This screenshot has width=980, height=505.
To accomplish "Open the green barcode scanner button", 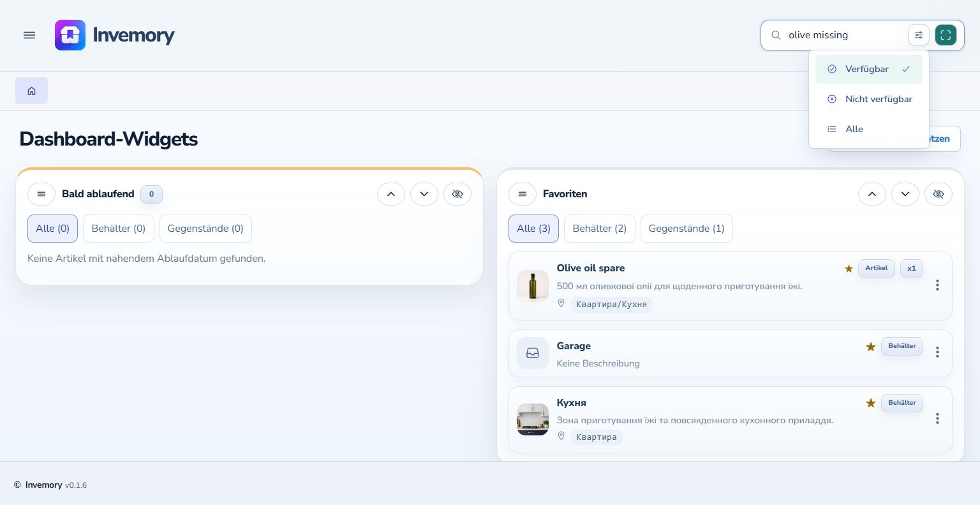I will click(946, 35).
